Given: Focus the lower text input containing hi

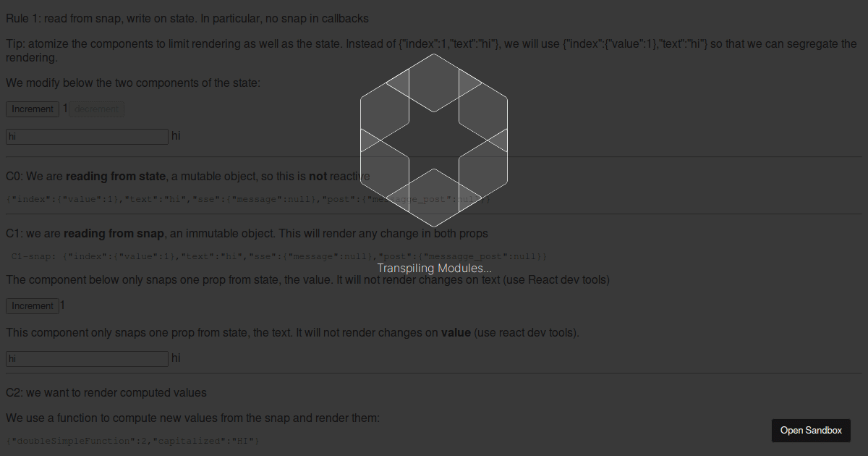Looking at the screenshot, I should (87, 358).
